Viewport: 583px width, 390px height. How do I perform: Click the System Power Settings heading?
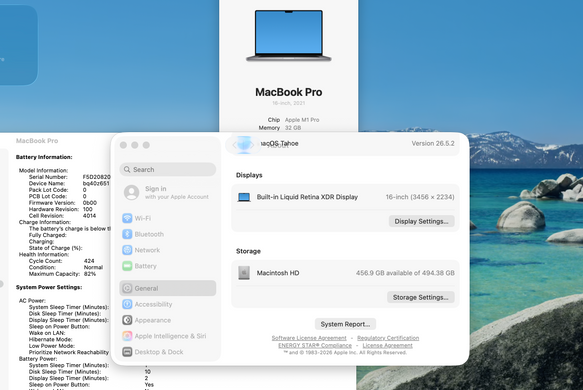click(x=49, y=287)
